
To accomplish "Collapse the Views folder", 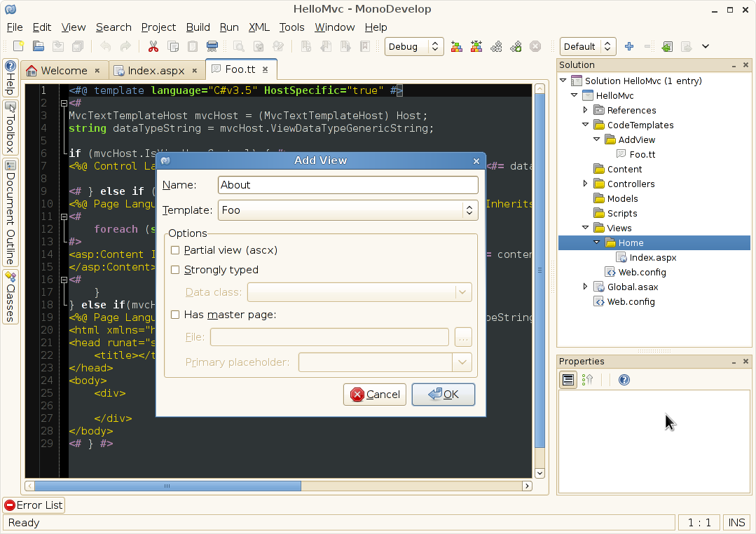I will [585, 228].
